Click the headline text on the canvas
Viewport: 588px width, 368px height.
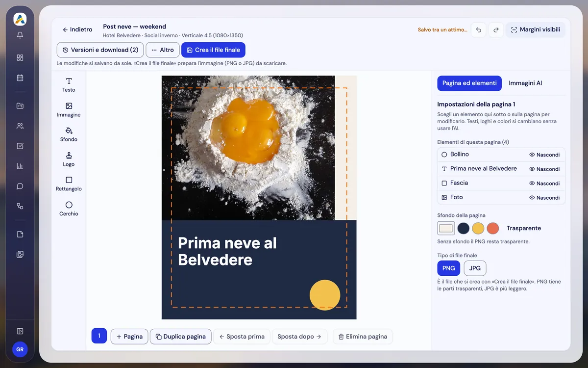coord(227,251)
